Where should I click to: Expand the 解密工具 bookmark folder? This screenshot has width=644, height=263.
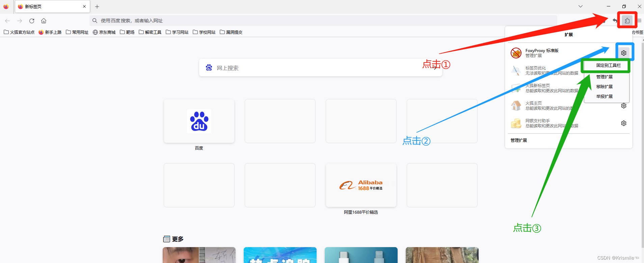[x=150, y=32]
